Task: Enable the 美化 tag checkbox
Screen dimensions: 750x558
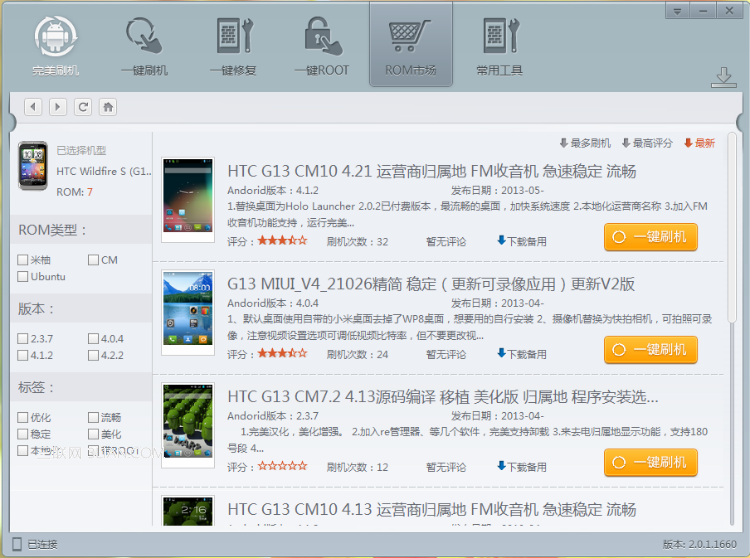Action: (93, 434)
